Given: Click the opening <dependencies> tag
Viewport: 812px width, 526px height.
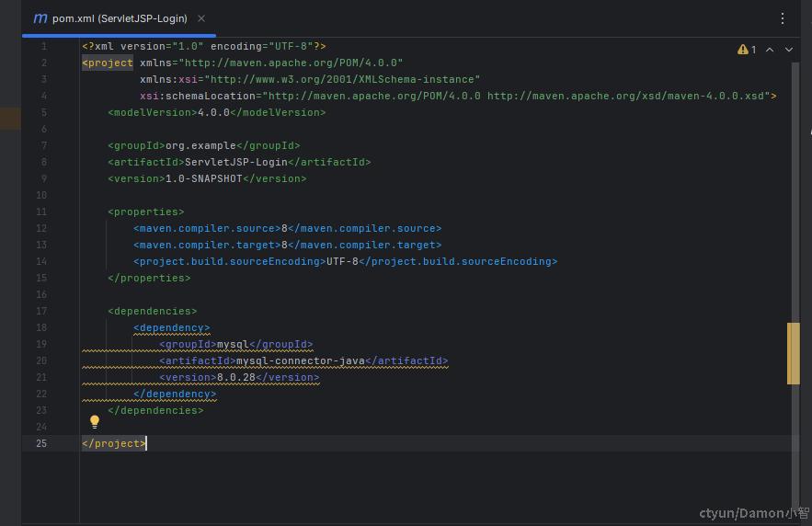Looking at the screenshot, I should coord(153,311).
